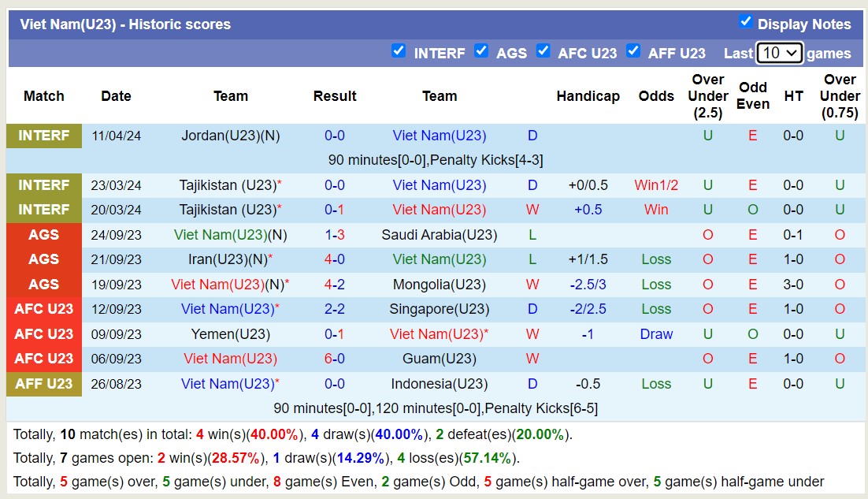Screen dimensions: 868x499
Task: Open Singapore(U23) team link
Action: pyautogui.click(x=439, y=309)
